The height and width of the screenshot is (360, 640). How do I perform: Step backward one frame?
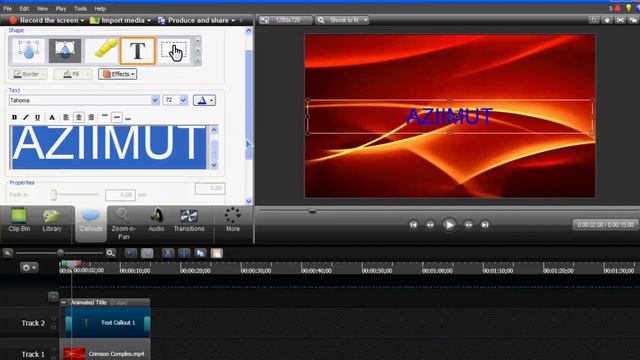tap(430, 224)
